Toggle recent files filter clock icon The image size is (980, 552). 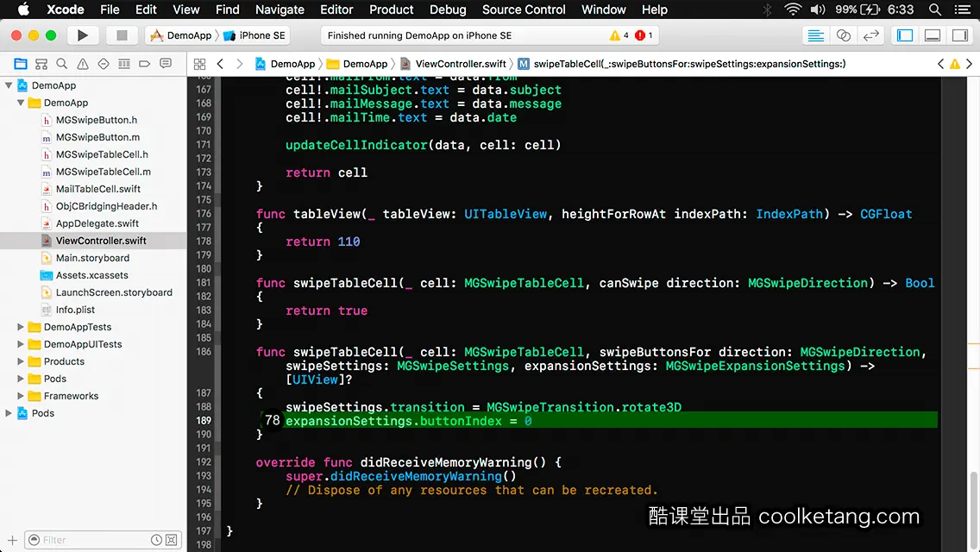click(x=156, y=540)
